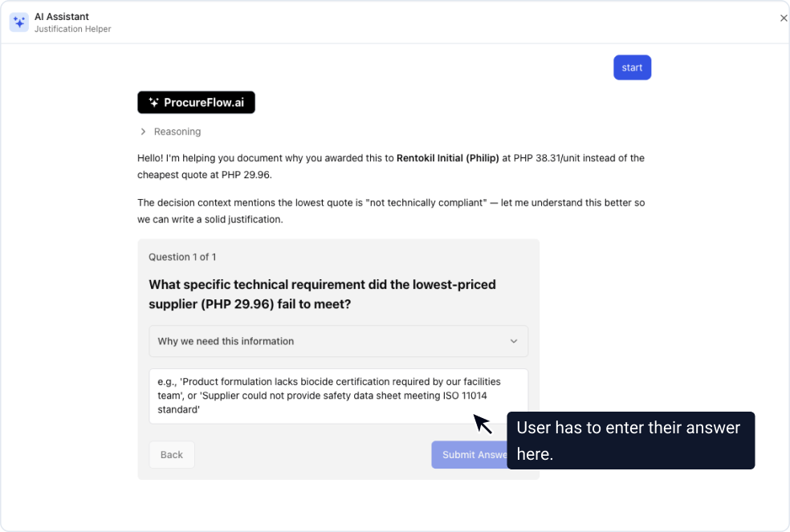Close the AI Assistant panel
This screenshot has width=790, height=532.
click(784, 18)
